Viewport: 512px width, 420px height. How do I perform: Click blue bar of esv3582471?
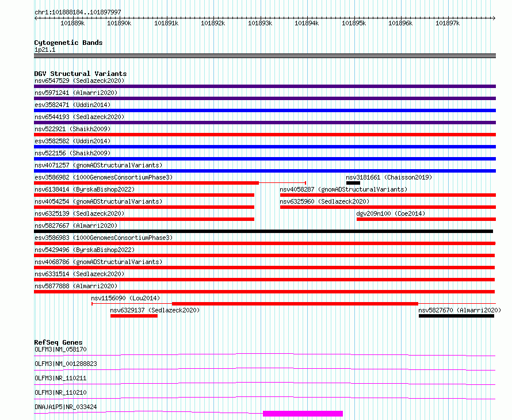click(265, 110)
